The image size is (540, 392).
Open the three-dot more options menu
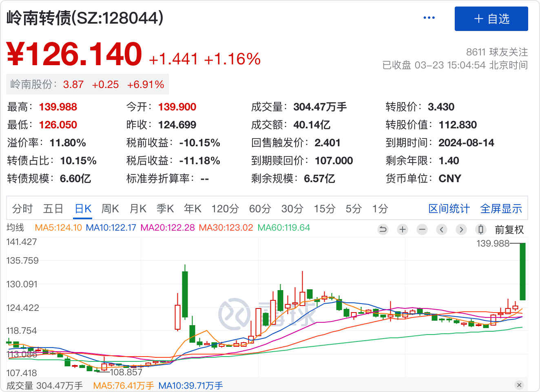click(x=429, y=18)
